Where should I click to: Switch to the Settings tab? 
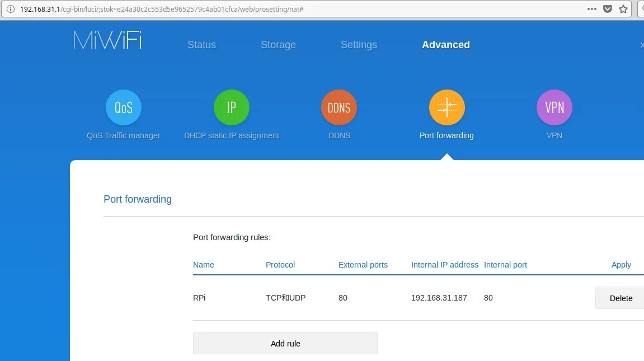click(359, 45)
